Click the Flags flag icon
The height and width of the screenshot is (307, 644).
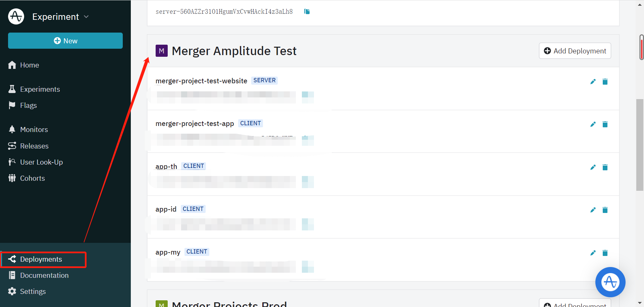point(12,105)
